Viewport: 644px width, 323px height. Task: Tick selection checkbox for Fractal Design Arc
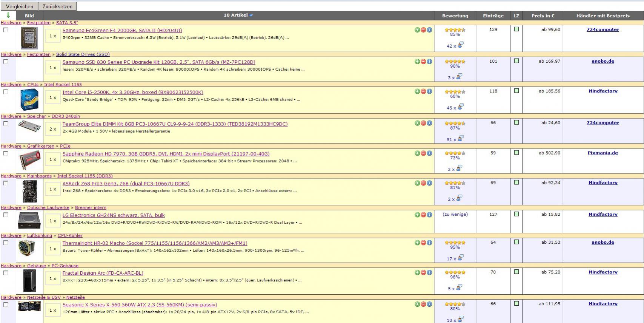5,273
